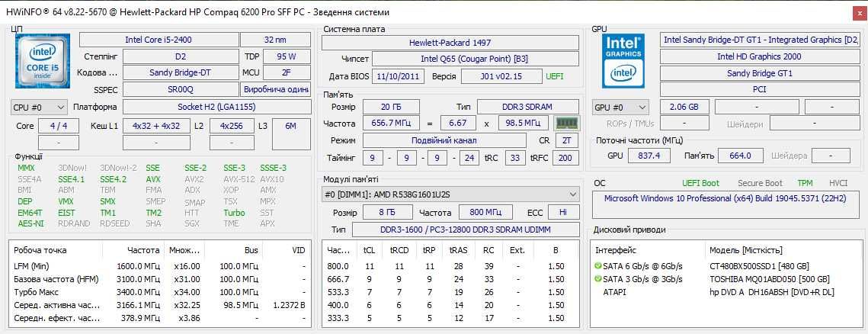Click the AVX feature label
The width and height of the screenshot is (868, 334).
(153, 179)
